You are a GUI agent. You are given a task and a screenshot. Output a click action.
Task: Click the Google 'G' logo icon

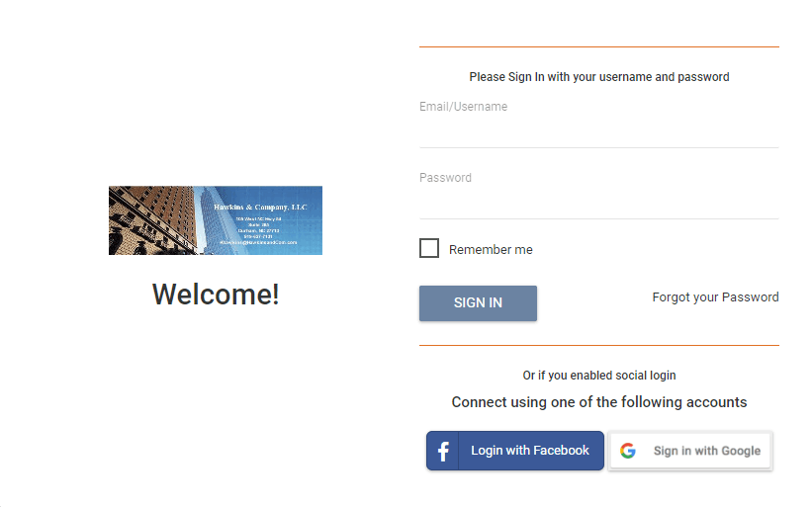point(628,451)
